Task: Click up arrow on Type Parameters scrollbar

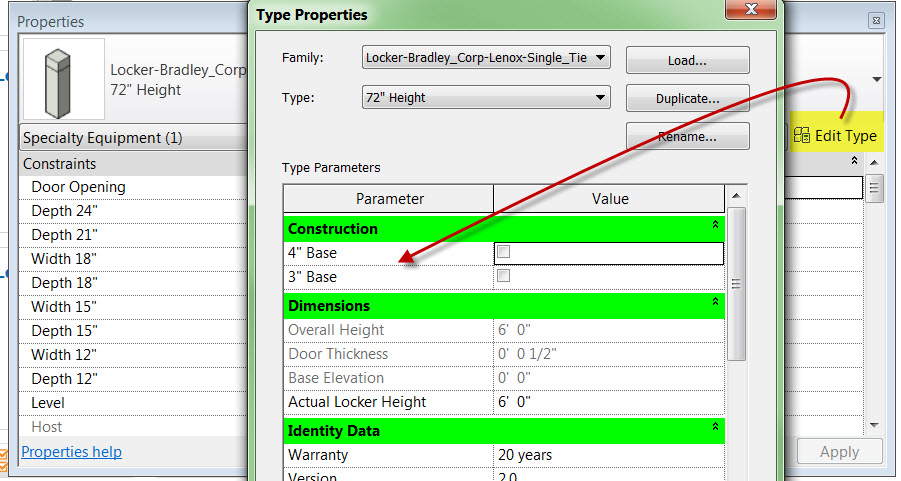Action: pyautogui.click(x=736, y=196)
